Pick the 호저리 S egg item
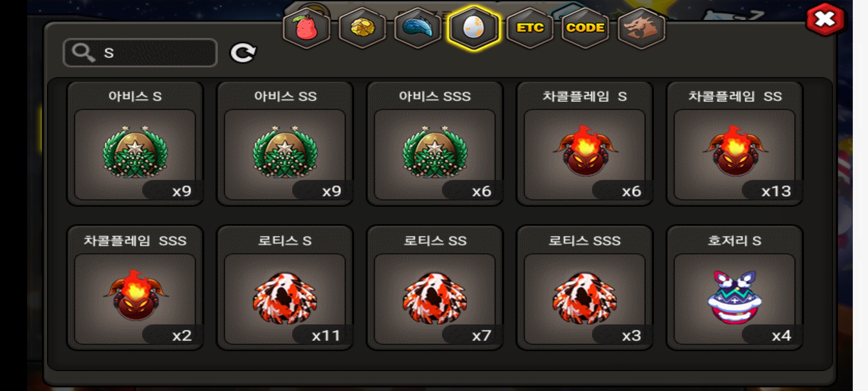Screen dimensions: 868x391 coord(735,288)
